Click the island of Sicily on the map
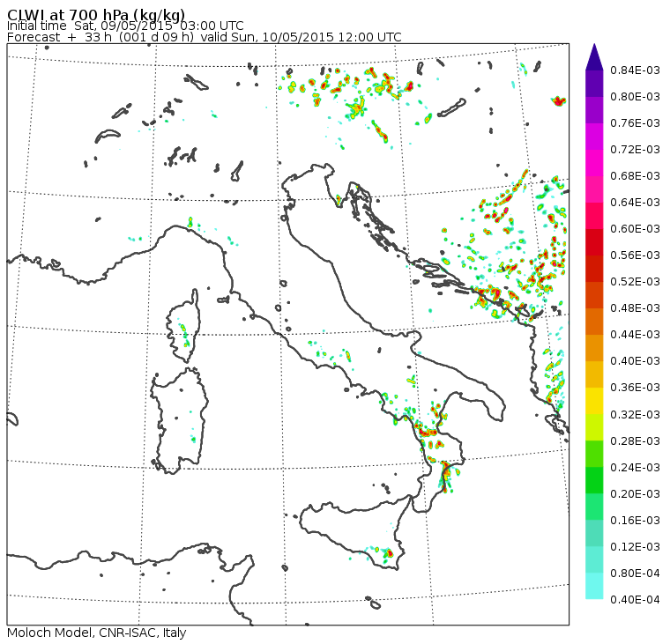 pyautogui.click(x=354, y=534)
